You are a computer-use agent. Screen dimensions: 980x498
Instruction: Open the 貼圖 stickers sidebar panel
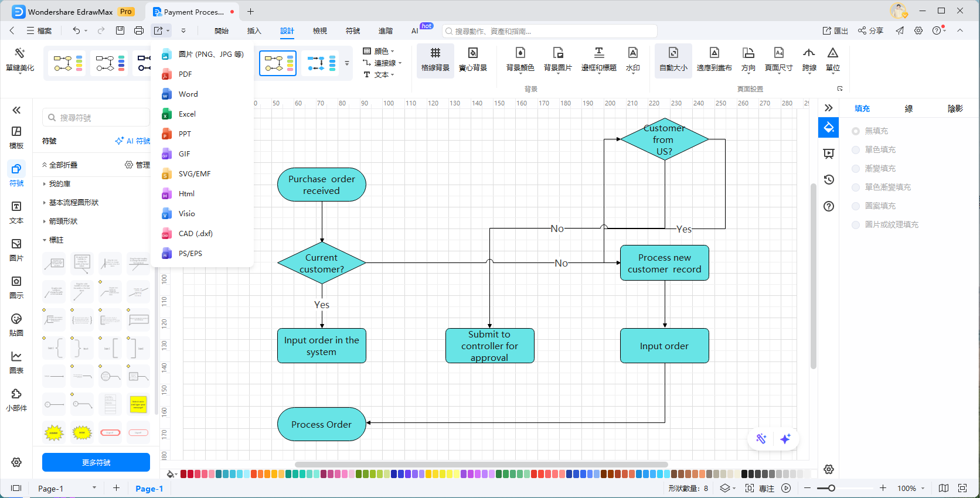tap(16, 325)
